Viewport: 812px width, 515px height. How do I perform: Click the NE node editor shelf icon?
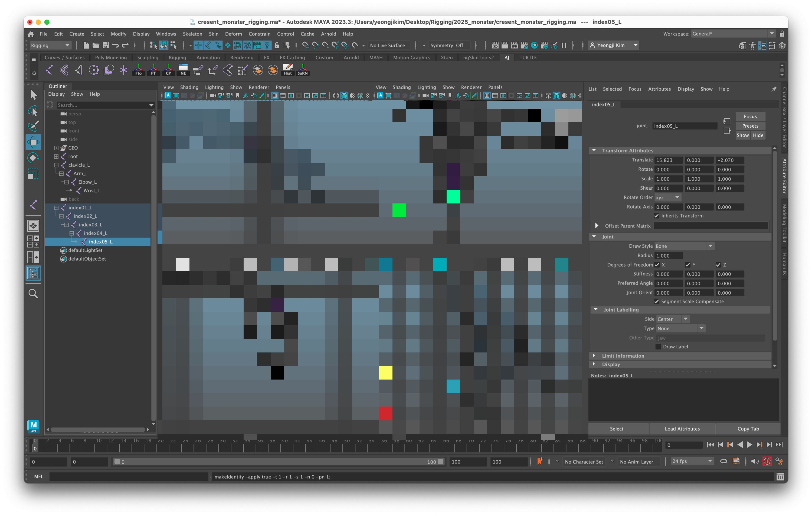183,70
